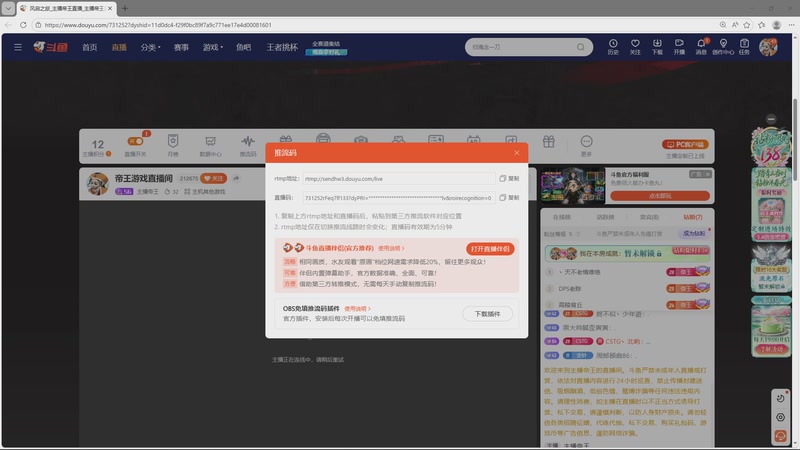
Task: Open the browser zoom magnifier icon
Action: tap(723, 24)
